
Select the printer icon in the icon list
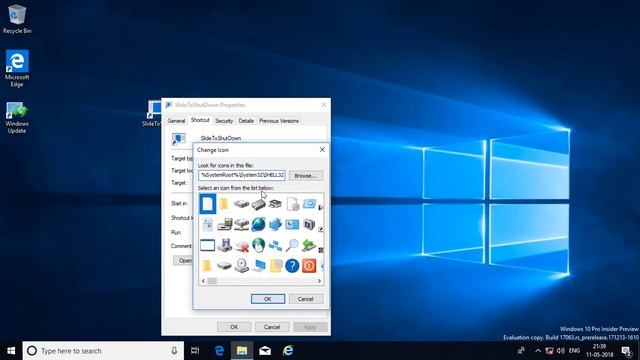(x=275, y=204)
